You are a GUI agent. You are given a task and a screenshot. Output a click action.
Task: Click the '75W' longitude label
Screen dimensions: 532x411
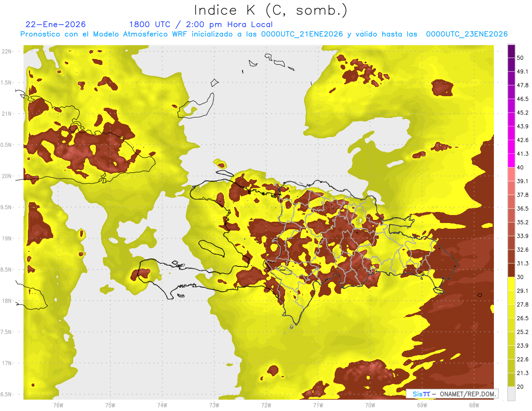tap(110, 405)
